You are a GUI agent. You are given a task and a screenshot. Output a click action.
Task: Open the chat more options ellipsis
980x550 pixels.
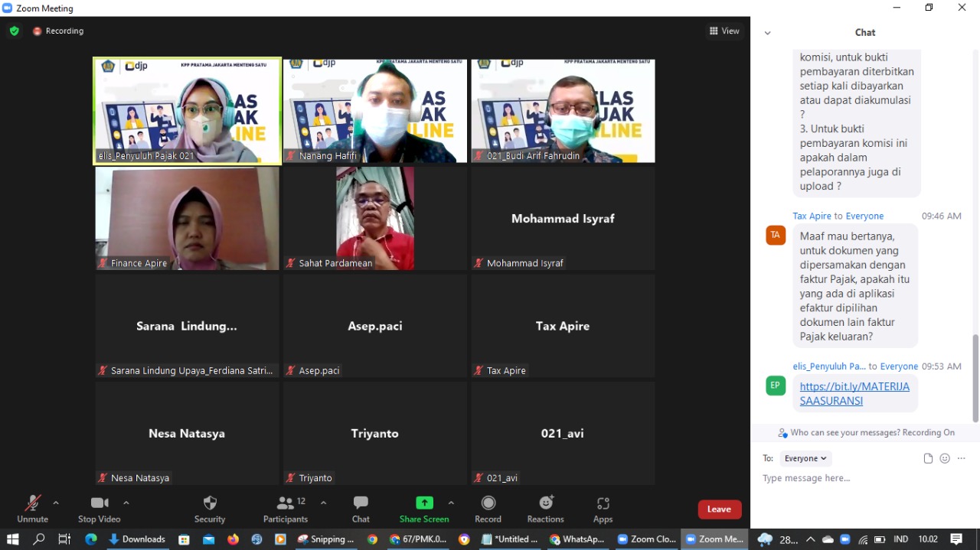point(962,458)
